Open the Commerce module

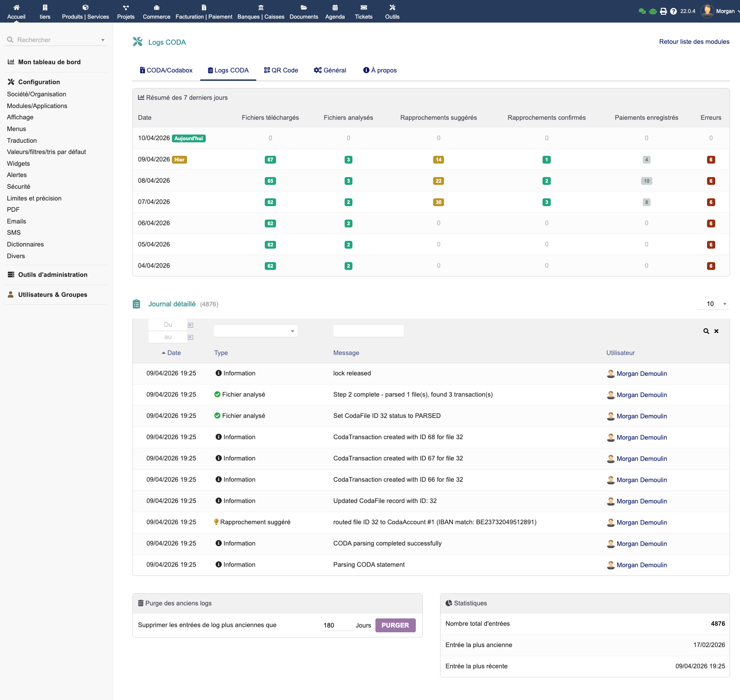pos(156,11)
